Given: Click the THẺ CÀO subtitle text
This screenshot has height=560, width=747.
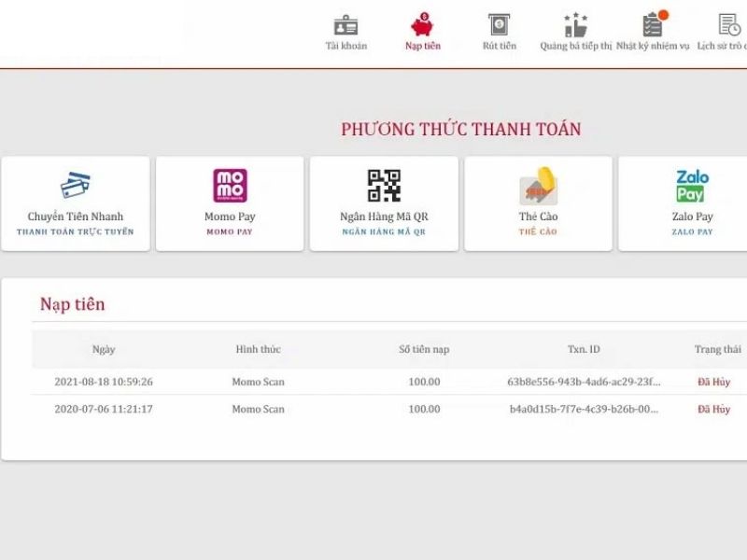Looking at the screenshot, I should pyautogui.click(x=538, y=231).
